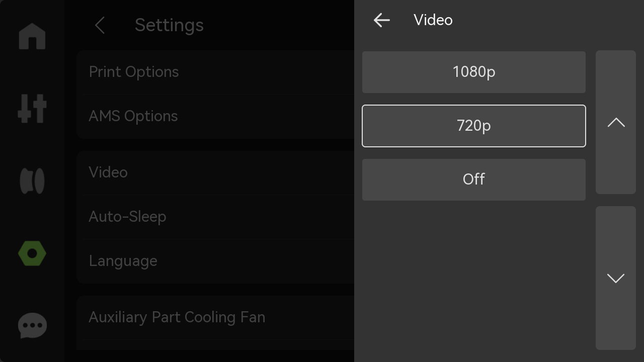
Task: Open Auto-Sleep setting
Action: 215,217
